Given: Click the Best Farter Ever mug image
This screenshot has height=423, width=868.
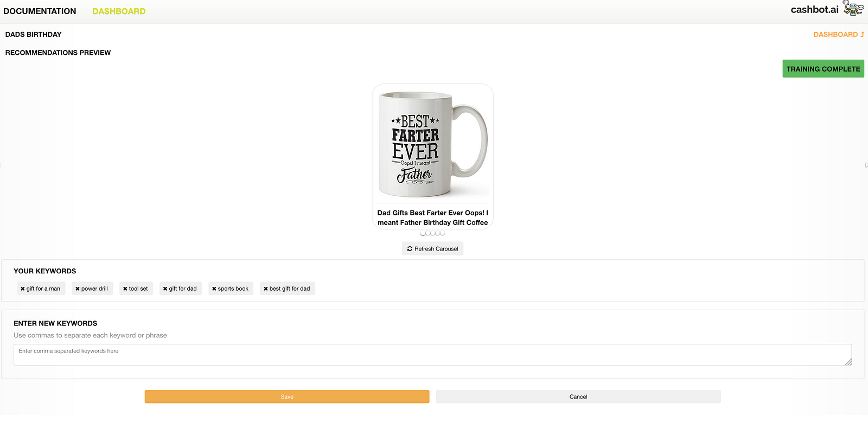Looking at the screenshot, I should tap(432, 144).
